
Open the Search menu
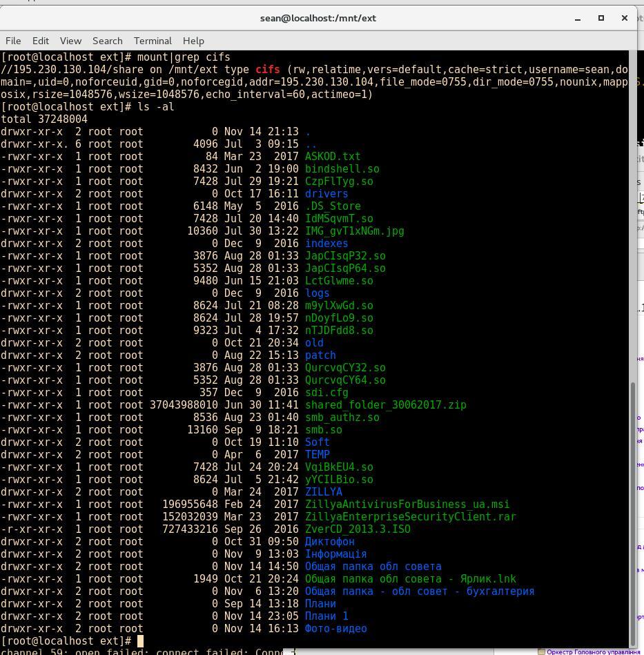click(107, 41)
